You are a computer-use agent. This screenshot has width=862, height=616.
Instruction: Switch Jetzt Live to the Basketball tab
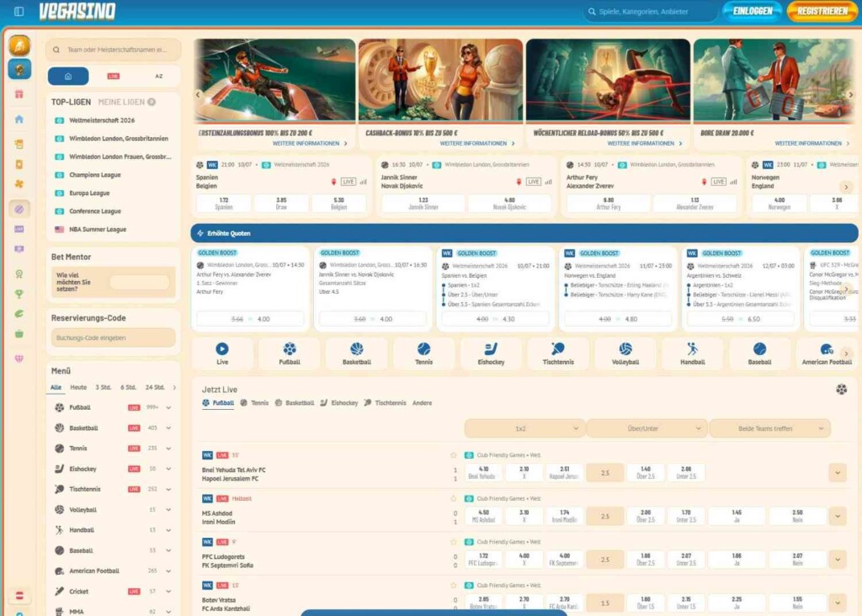[295, 403]
